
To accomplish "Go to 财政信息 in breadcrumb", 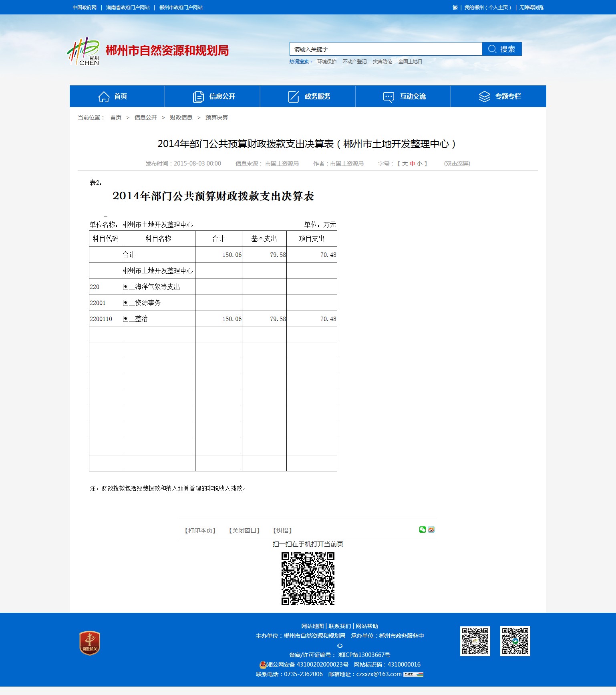I will pos(181,117).
